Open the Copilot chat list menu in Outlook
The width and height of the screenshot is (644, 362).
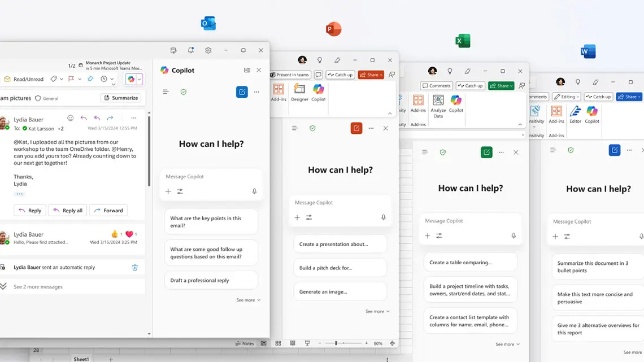point(166,92)
